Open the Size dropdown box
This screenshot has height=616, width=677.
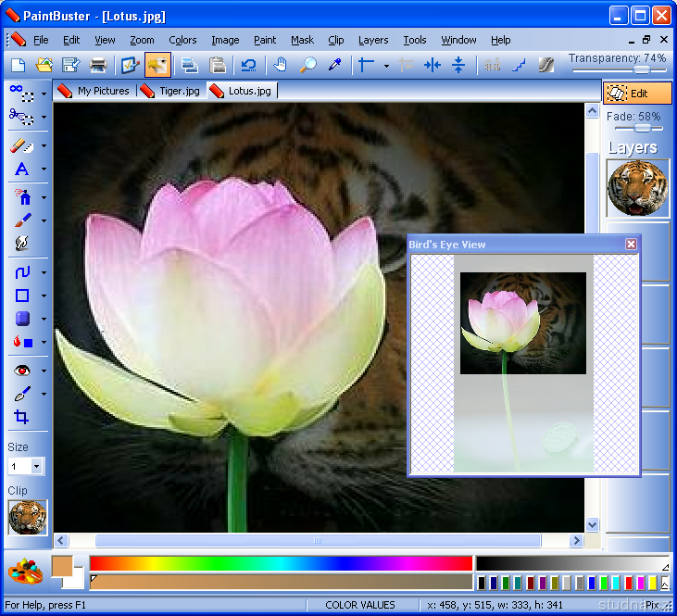click(36, 467)
